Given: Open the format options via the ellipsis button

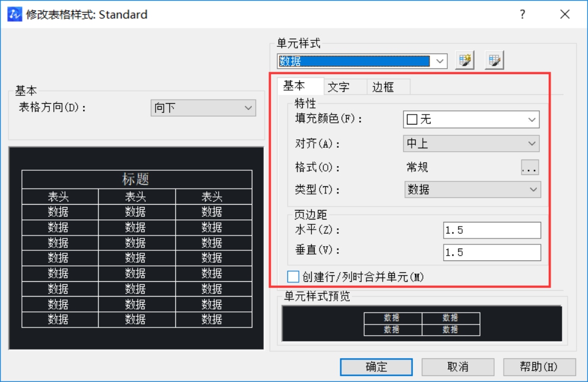Looking at the screenshot, I should [x=530, y=168].
